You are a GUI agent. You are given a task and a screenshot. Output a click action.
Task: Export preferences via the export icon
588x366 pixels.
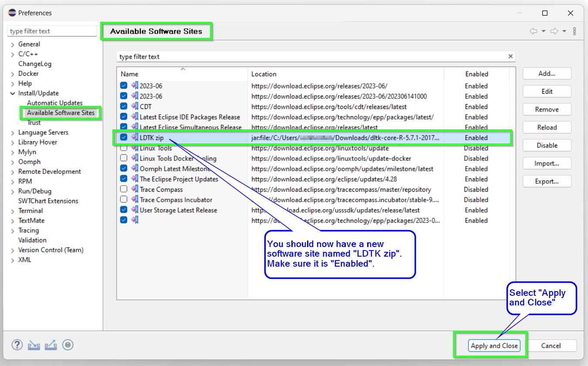tap(51, 345)
